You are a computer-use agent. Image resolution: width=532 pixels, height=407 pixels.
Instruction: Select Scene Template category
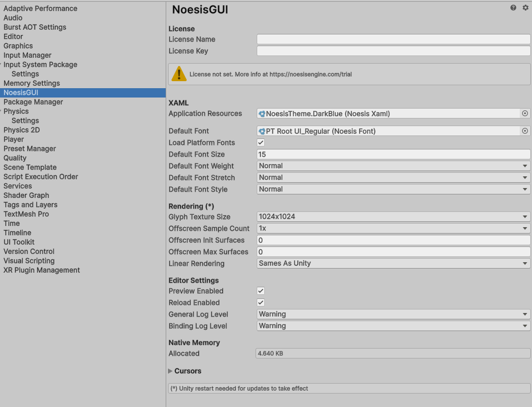point(30,167)
